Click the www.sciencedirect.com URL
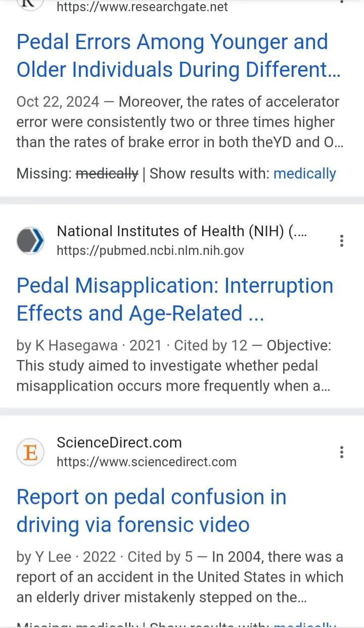This screenshot has height=628, width=364. click(x=147, y=462)
